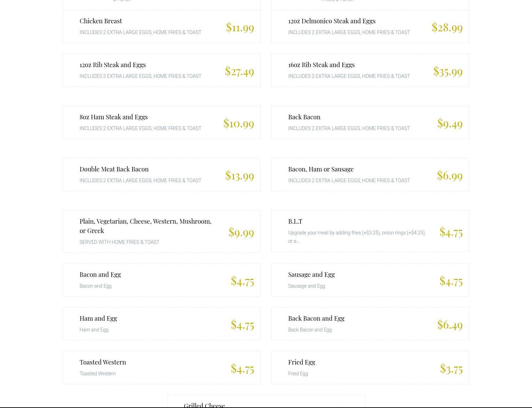Image resolution: width=532 pixels, height=408 pixels.
Task: Open the Grilled Cheese item at bottom
Action: [204, 405]
